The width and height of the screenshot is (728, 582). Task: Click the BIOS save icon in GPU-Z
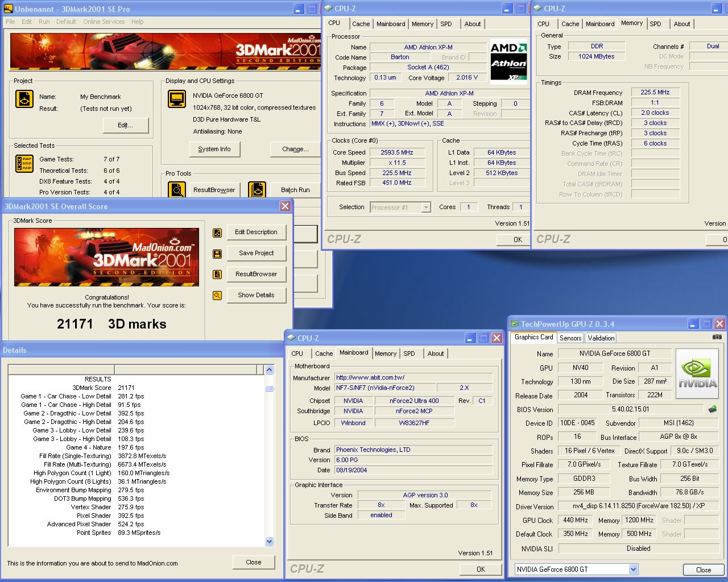713,409
